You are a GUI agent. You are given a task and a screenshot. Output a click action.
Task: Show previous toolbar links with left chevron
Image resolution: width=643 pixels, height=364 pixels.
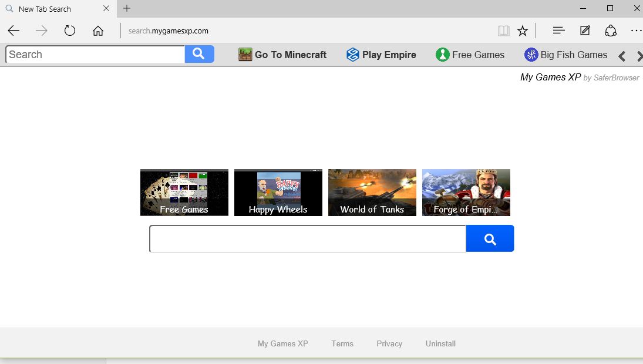(622, 56)
